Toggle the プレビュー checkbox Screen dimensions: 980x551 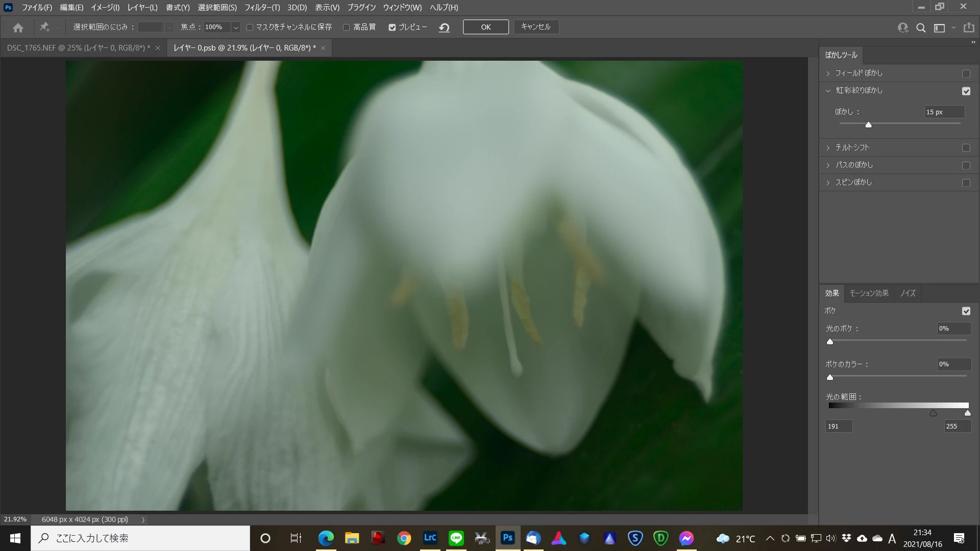[392, 28]
